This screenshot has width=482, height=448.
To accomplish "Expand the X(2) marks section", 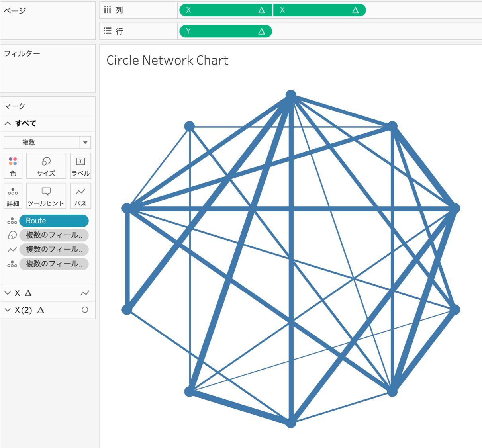I will (8, 310).
